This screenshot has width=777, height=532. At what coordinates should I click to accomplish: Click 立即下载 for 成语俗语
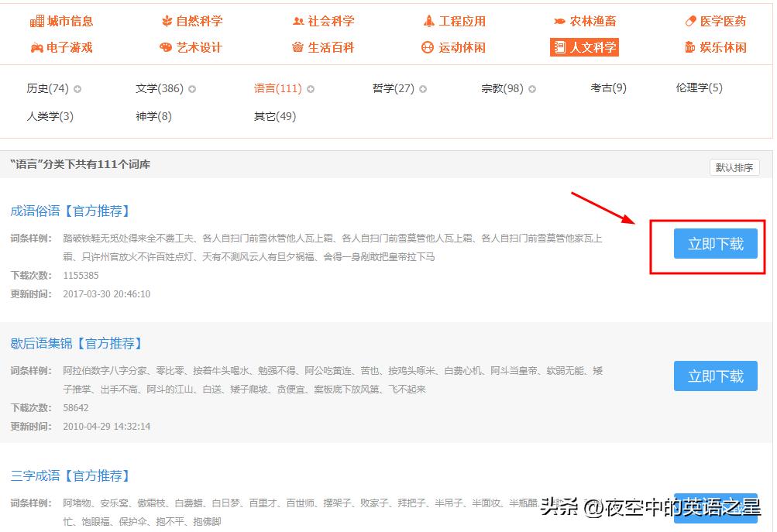click(x=714, y=243)
